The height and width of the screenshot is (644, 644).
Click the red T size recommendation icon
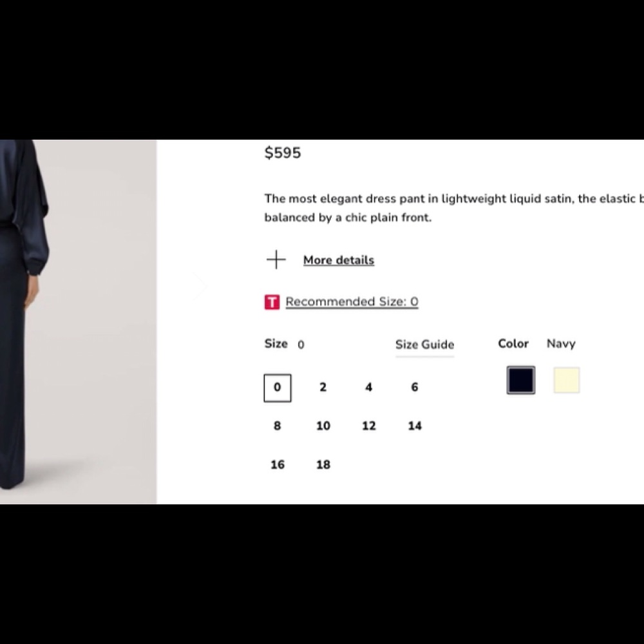click(x=272, y=302)
